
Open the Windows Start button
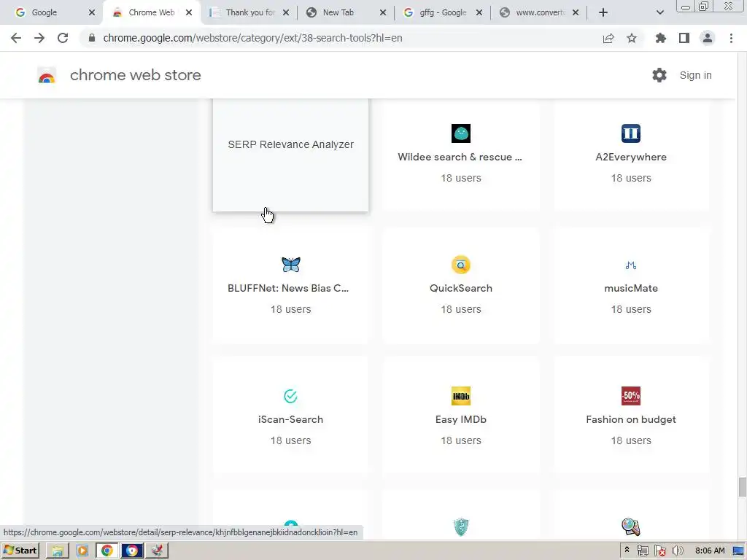coord(20,551)
